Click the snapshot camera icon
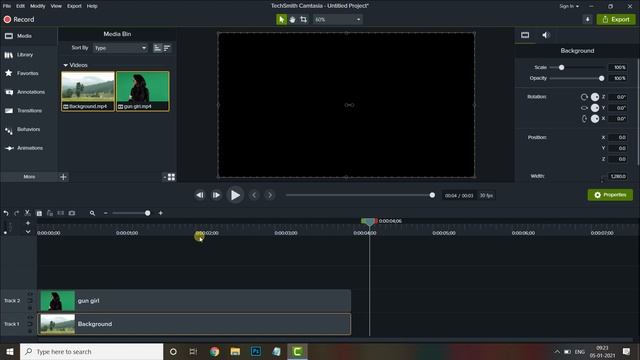Screen dimensions: 640x360 tap(72, 213)
